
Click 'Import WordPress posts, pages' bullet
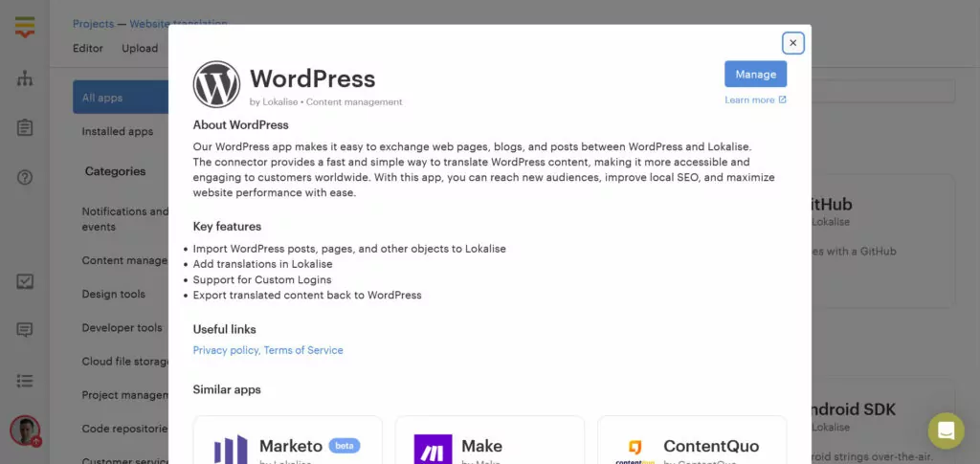coord(349,249)
